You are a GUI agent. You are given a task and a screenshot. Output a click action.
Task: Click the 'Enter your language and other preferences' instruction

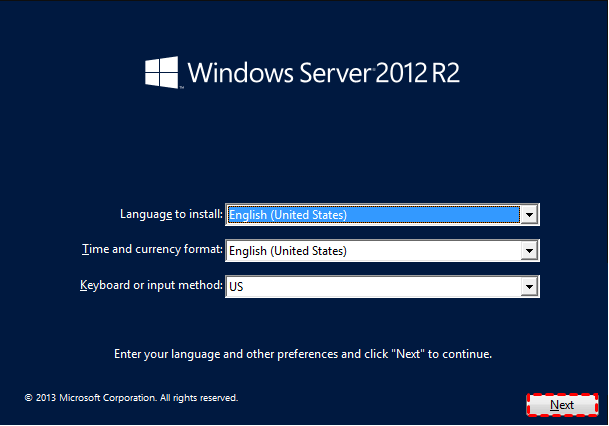303,354
